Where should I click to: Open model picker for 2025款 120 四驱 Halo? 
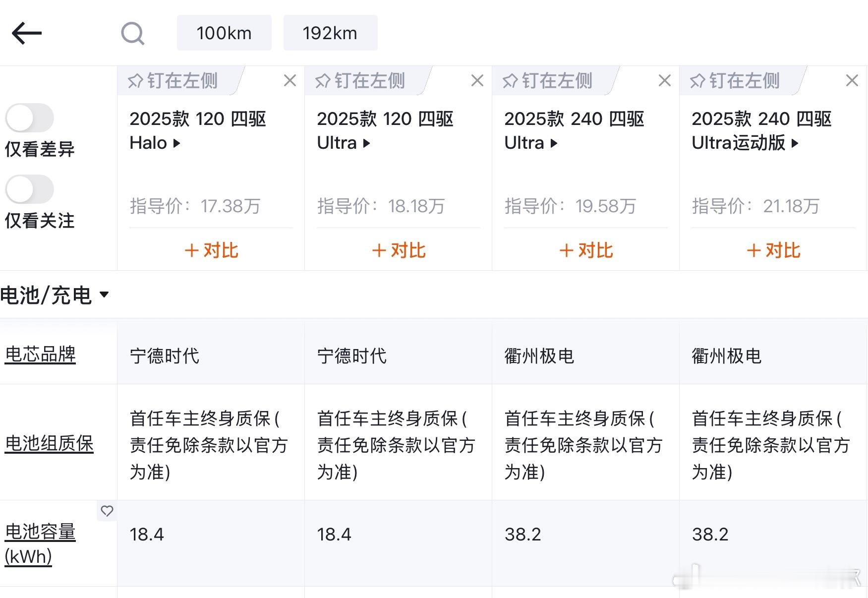coord(198,131)
